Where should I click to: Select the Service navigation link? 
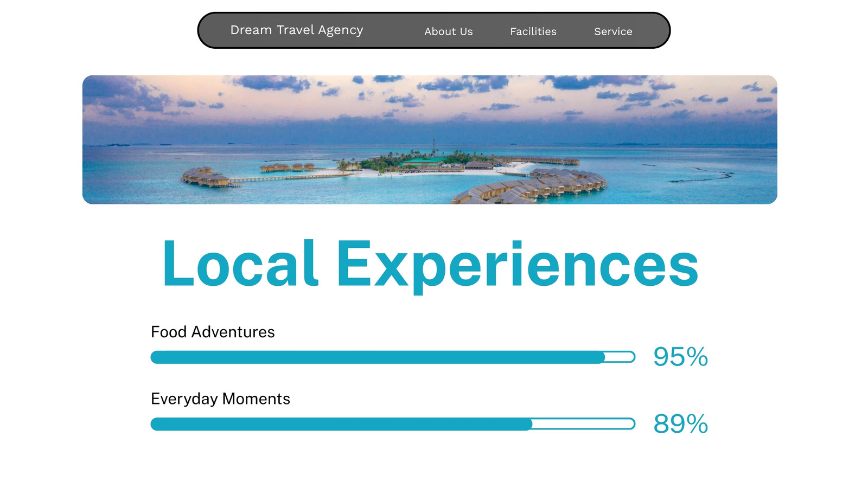(x=613, y=31)
